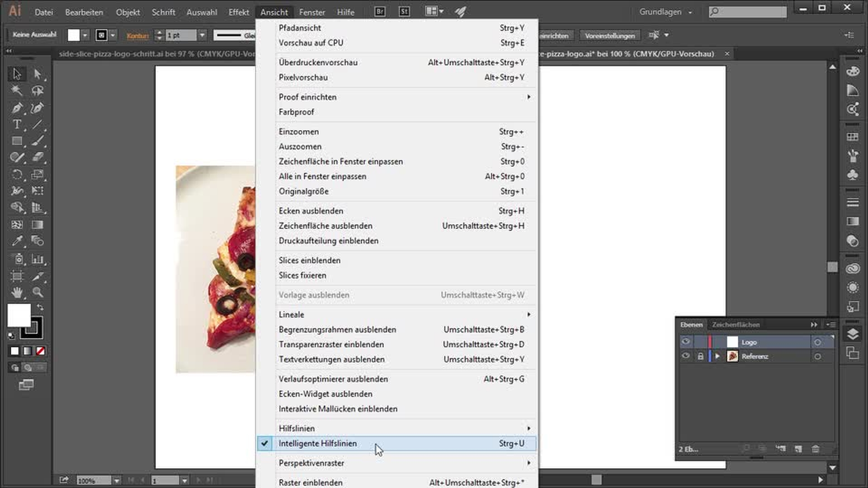Open the Grundlagen workspace dropdown
The width and height of the screenshot is (868, 488).
click(x=665, y=12)
